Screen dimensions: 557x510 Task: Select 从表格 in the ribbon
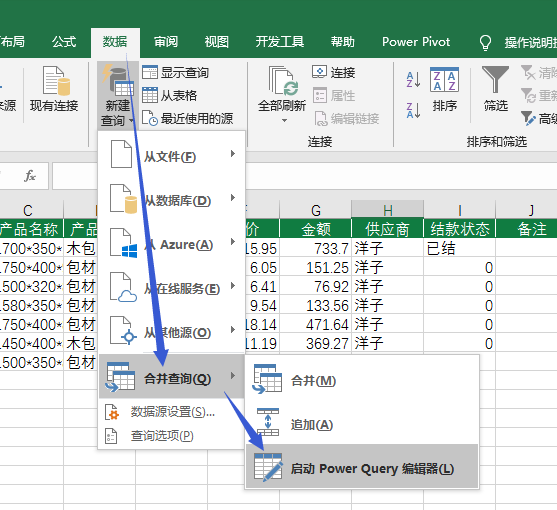pyautogui.click(x=169, y=95)
